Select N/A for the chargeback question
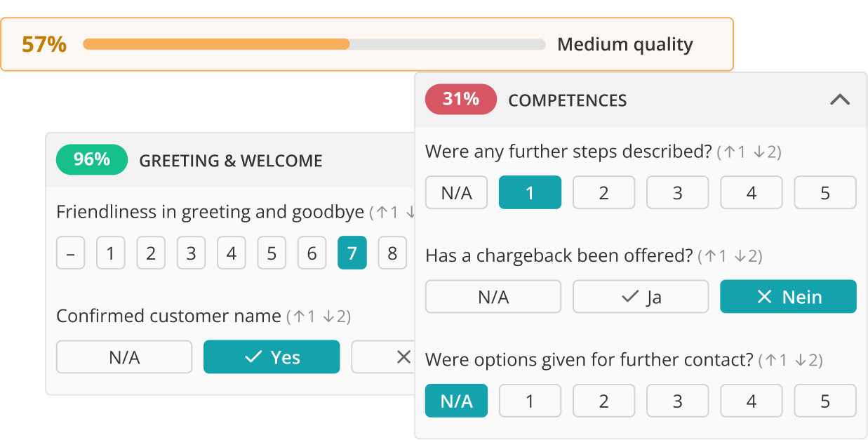 pos(493,296)
